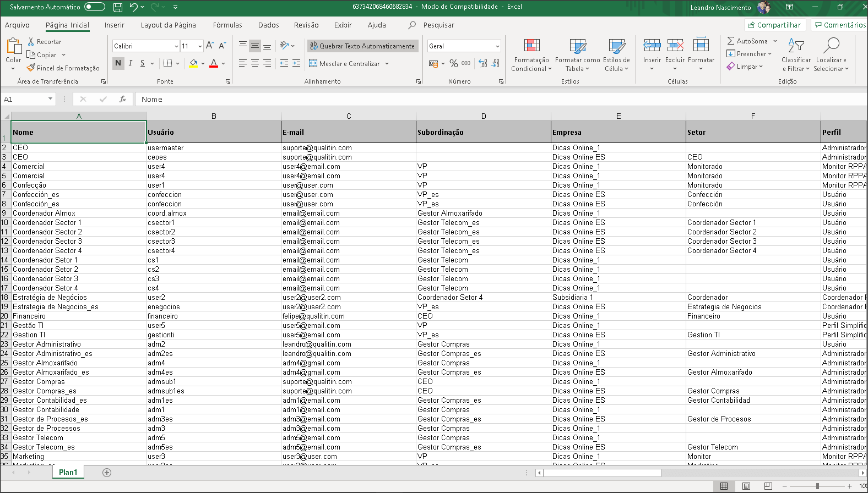Image resolution: width=868 pixels, height=493 pixels.
Task: Align text to the bottom
Action: 267,46
